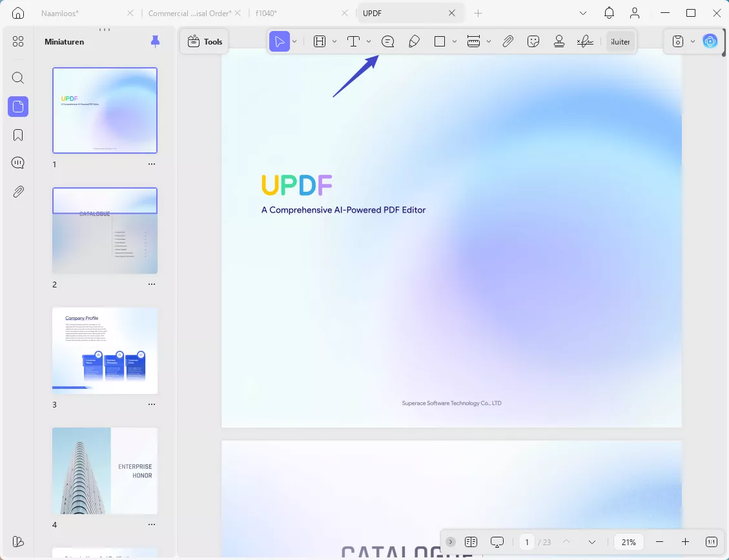The image size is (729, 560).
Task: Select page 4 Enterprise Honor thumbnail
Action: (105, 471)
